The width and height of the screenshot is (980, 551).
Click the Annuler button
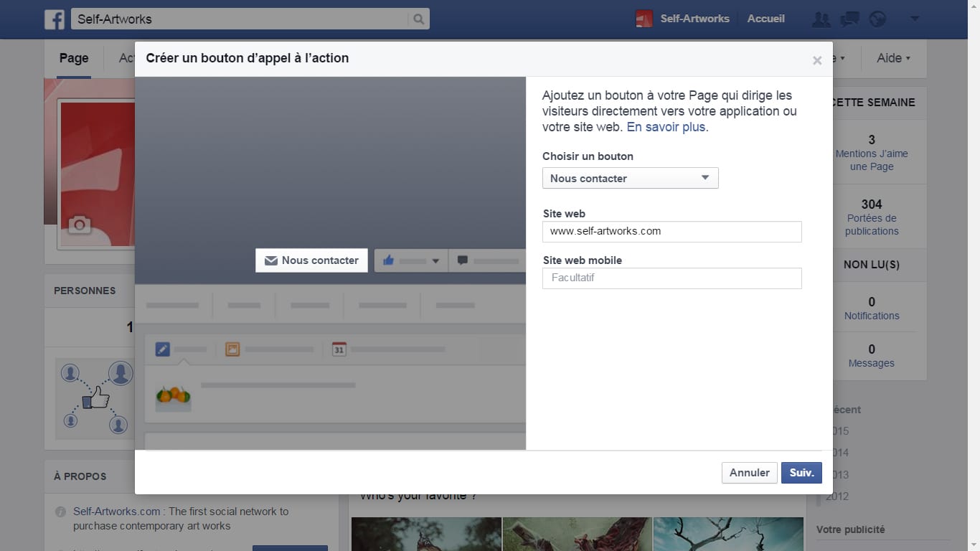tap(749, 473)
